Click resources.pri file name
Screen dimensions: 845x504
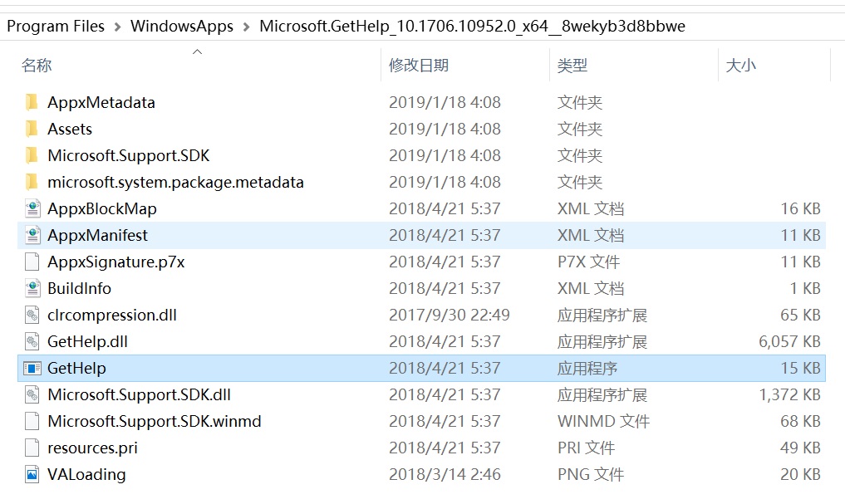click(93, 448)
